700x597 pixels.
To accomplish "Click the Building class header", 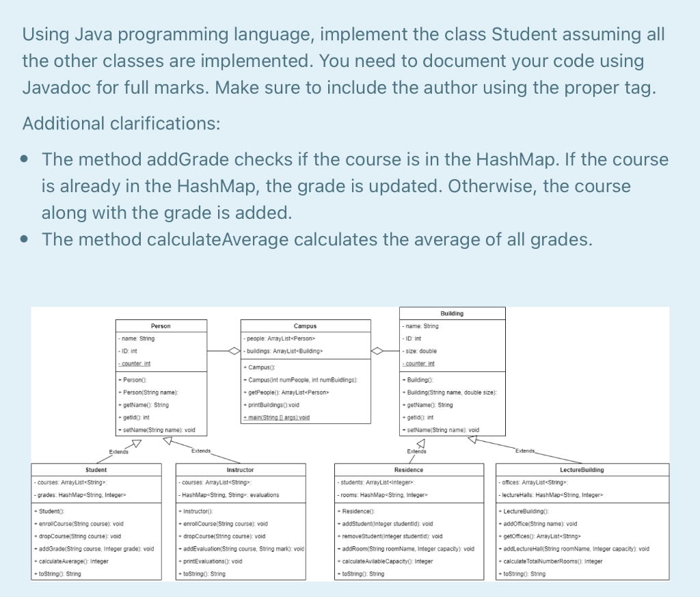I will (453, 313).
